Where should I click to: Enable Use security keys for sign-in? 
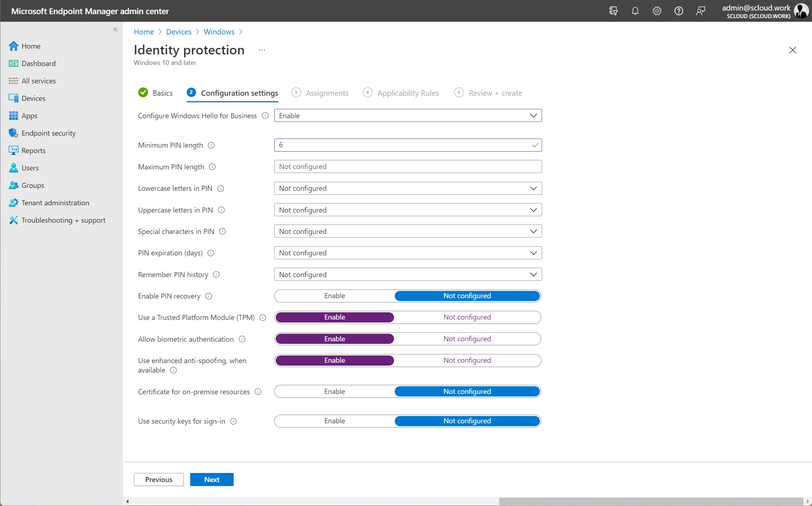click(335, 421)
